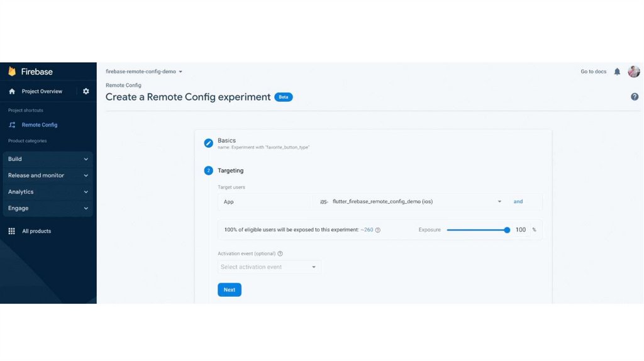This screenshot has width=644, height=361.
Task: Click the Exposure slider handle
Action: pyautogui.click(x=507, y=230)
